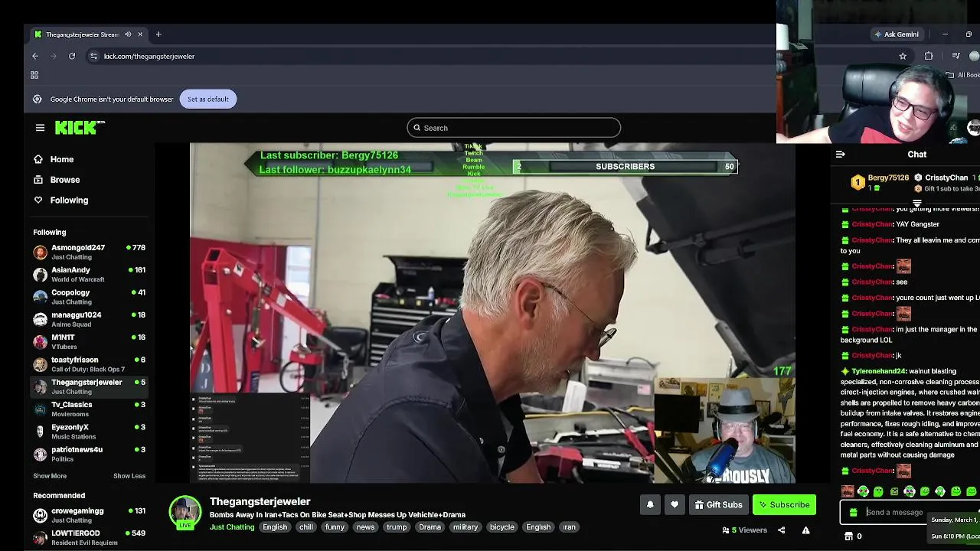
Task: Go back with the browser back arrow
Action: [x=35, y=56]
